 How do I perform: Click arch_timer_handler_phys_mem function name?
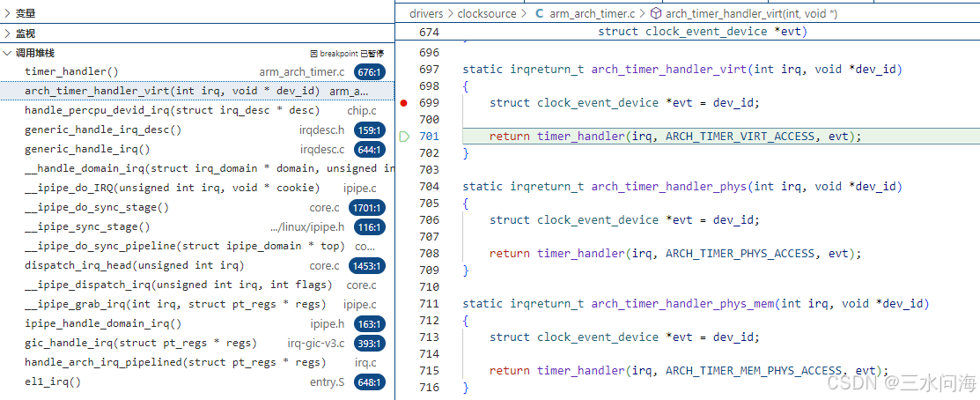(682, 304)
